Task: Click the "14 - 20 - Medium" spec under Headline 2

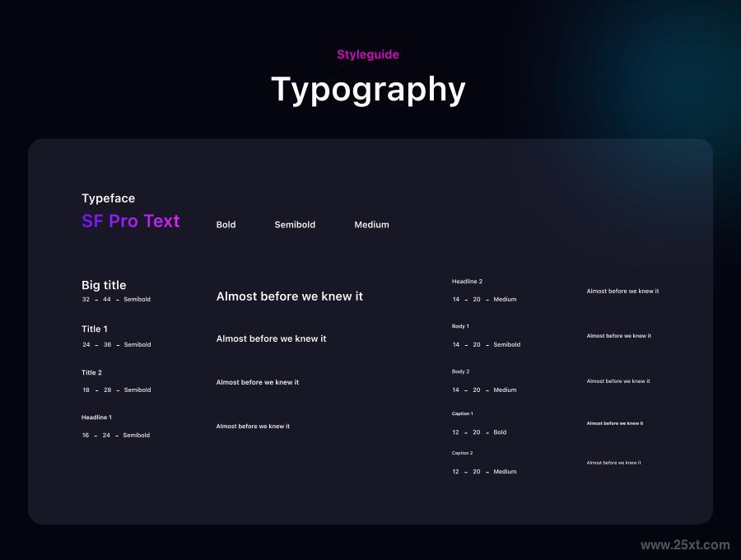Action: point(484,299)
